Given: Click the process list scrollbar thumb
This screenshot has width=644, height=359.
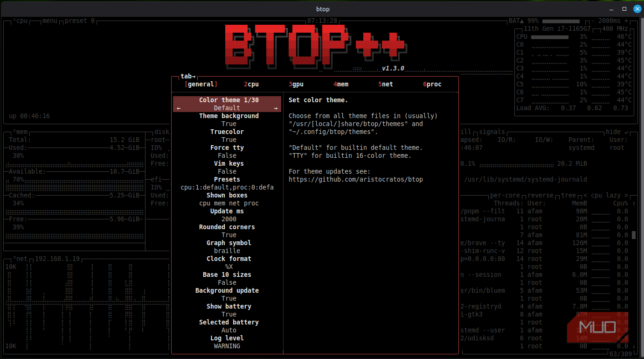Looking at the screenshot, I should pos(634,235).
